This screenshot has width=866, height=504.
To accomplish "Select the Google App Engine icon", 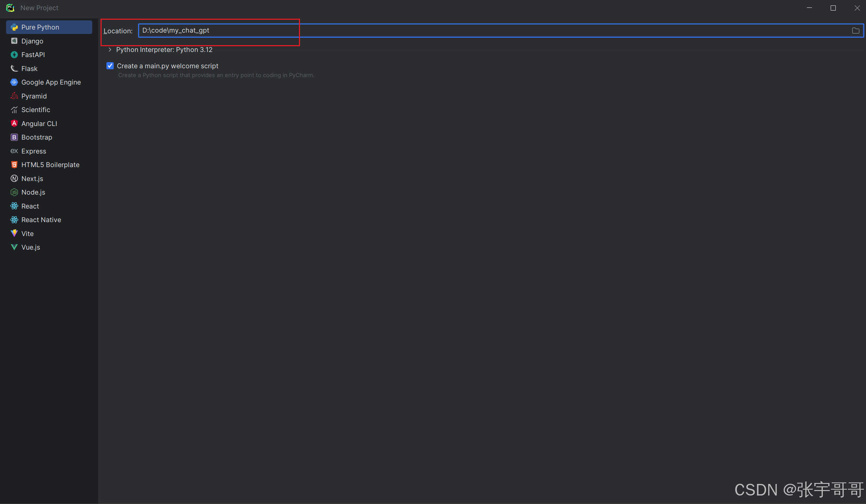I will 14,82.
